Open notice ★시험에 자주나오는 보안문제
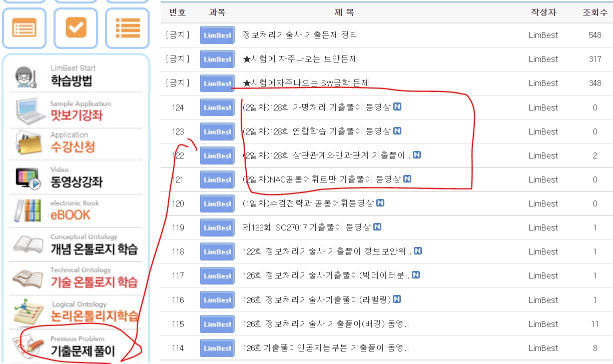 pyautogui.click(x=300, y=59)
